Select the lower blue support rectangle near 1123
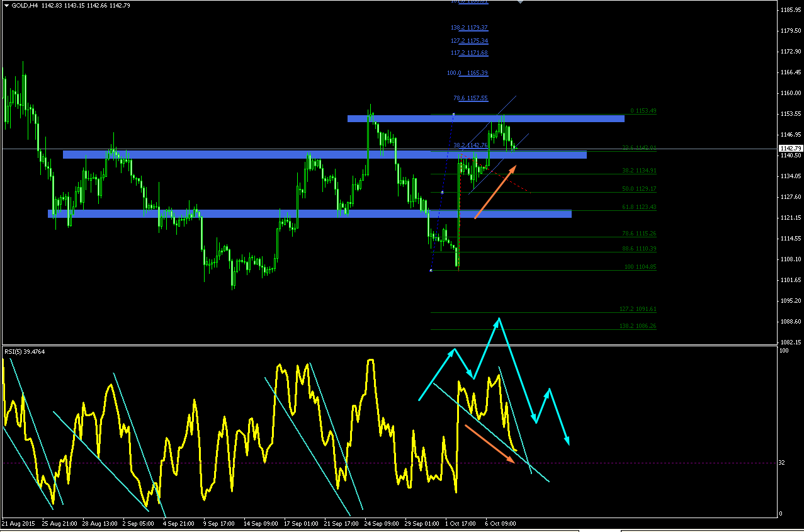This screenshot has width=804, height=532. [310, 214]
